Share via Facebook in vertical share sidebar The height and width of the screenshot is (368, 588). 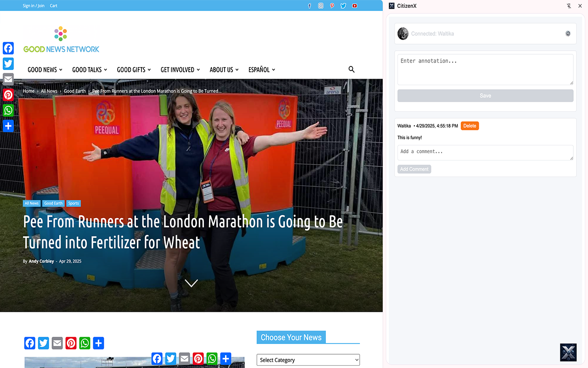click(x=8, y=48)
